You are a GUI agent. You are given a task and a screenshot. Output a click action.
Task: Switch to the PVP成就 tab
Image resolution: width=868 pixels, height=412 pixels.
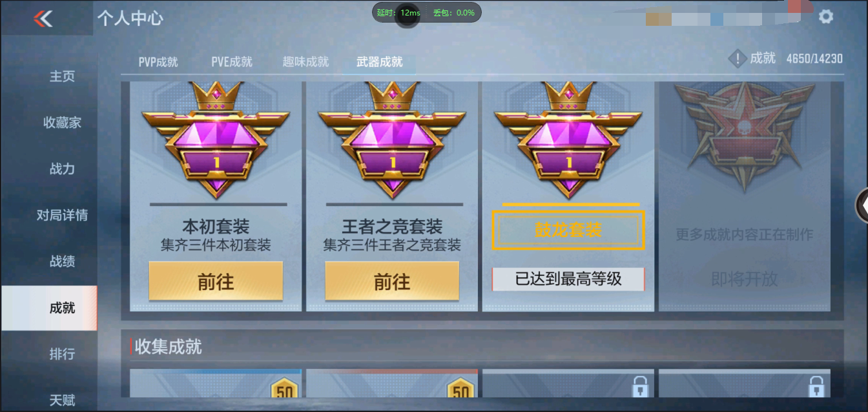pos(158,62)
